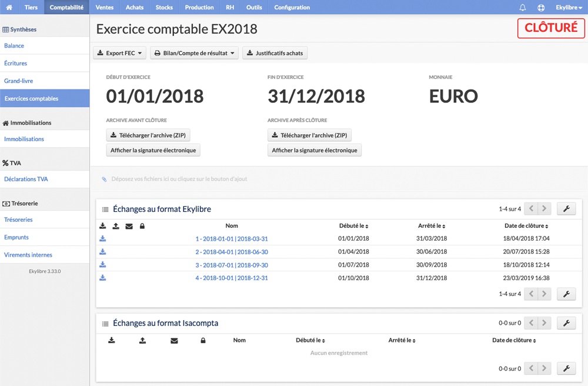Viewport: 588px width, 386px height.
Task: Download ZIP archive before closing
Action: coord(148,135)
